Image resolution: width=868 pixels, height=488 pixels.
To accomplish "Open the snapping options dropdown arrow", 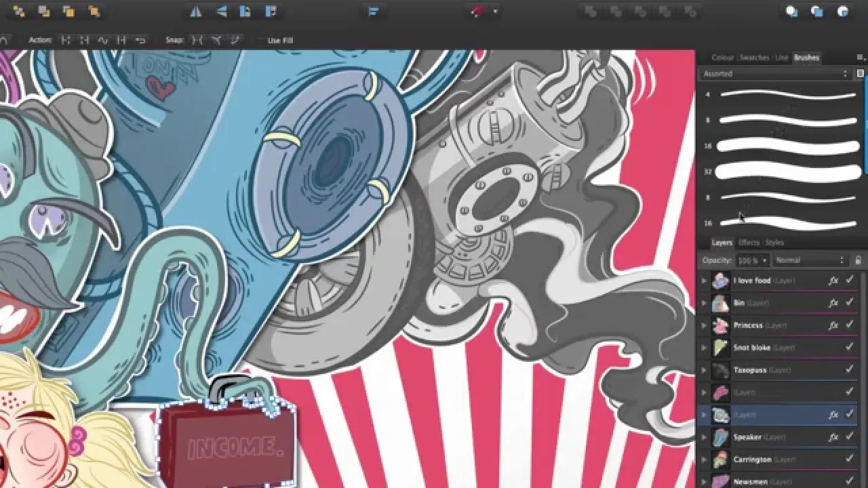I will [x=495, y=12].
